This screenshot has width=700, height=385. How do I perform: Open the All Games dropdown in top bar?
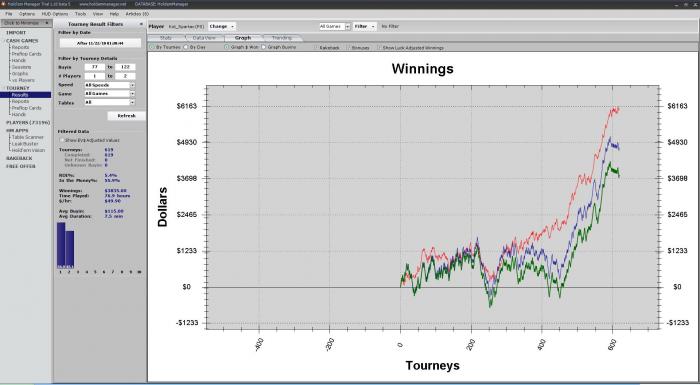335,26
